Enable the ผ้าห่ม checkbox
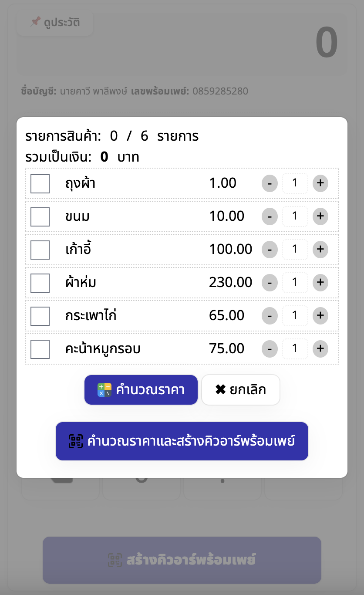This screenshot has width=364, height=595. [40, 283]
